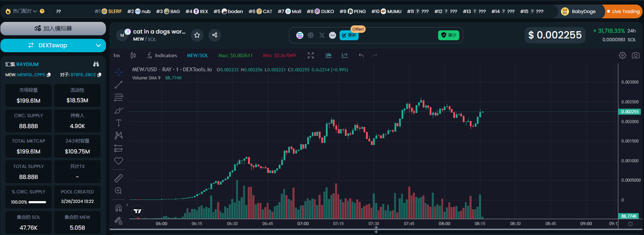The width and height of the screenshot is (644, 235).
Task: Select the text annotation tool
Action: click(x=119, y=123)
